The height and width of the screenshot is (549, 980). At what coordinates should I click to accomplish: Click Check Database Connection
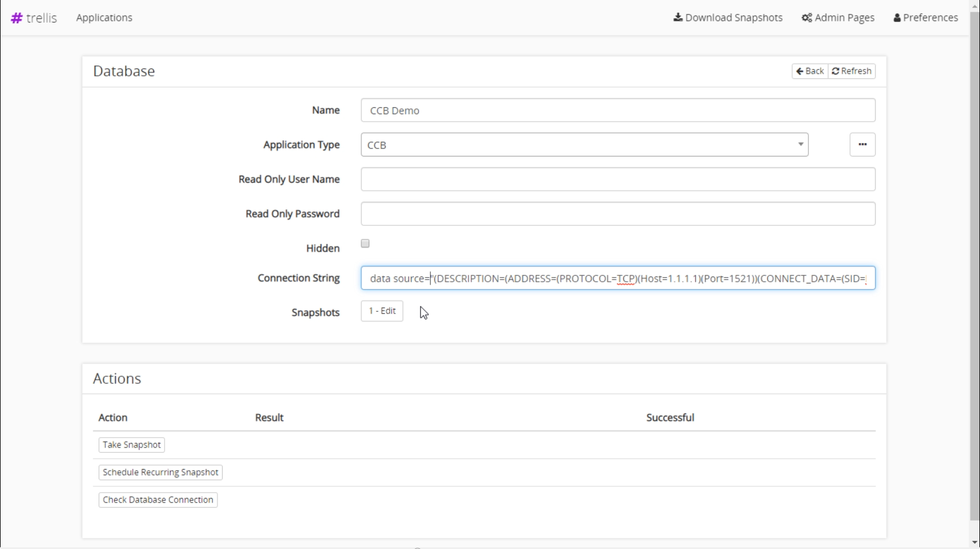click(158, 500)
